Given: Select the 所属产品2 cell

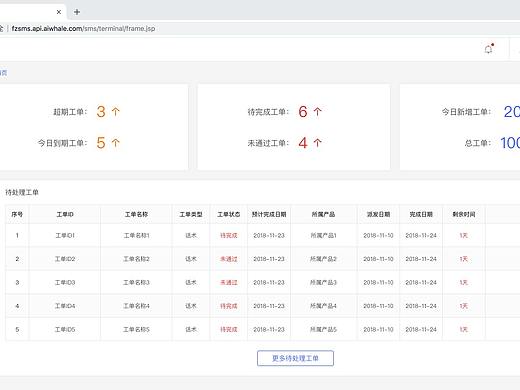Looking at the screenshot, I should click(x=323, y=259).
